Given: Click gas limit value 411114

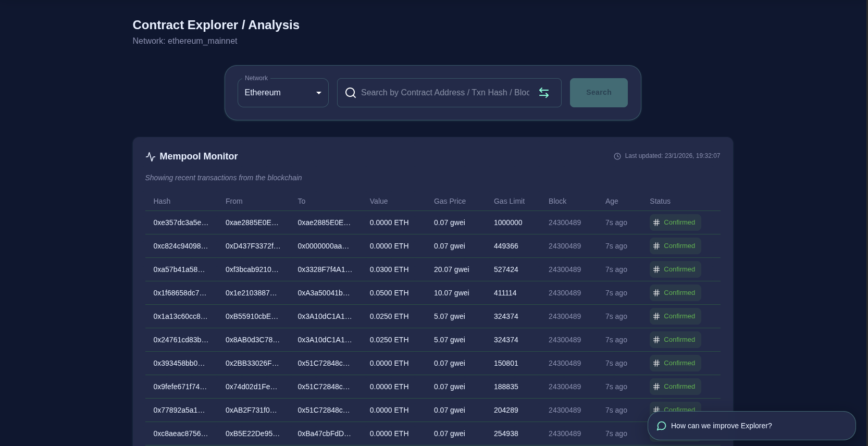Looking at the screenshot, I should point(505,293).
